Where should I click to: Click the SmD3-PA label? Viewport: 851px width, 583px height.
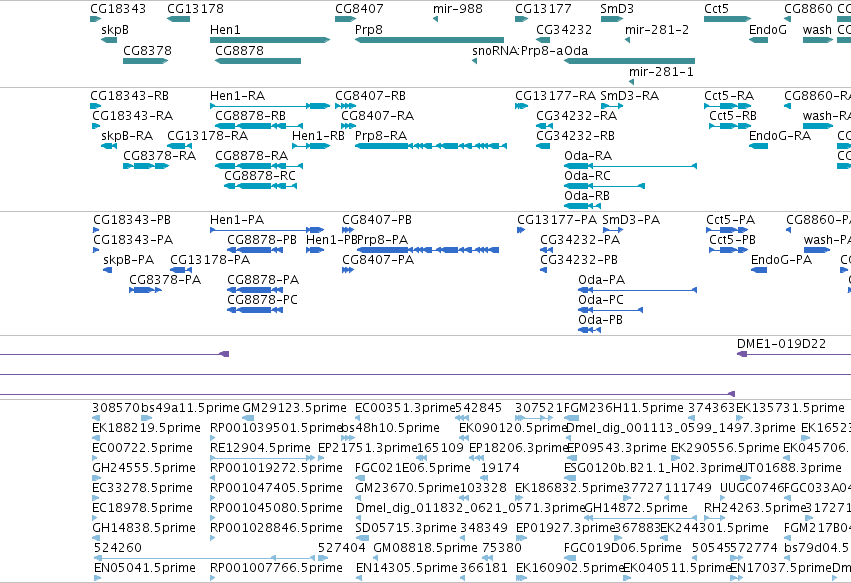(631, 220)
